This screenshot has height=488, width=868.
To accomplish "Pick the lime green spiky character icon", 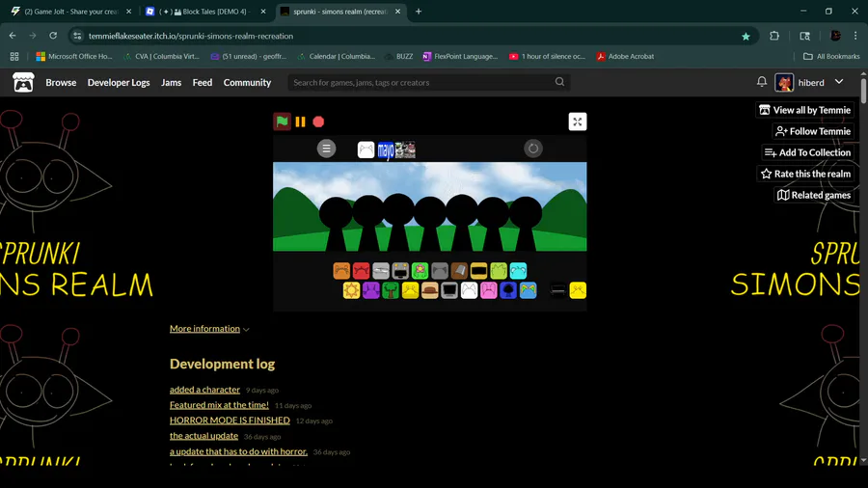I will [x=499, y=271].
